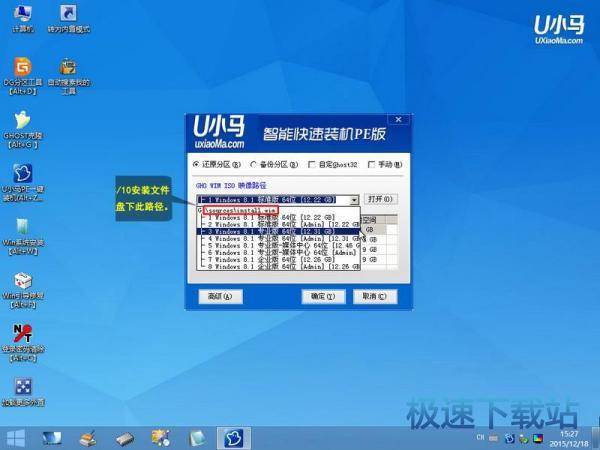Open the blue arrows desktop icon at bottom
The width and height of the screenshot is (600, 450).
[x=23, y=391]
